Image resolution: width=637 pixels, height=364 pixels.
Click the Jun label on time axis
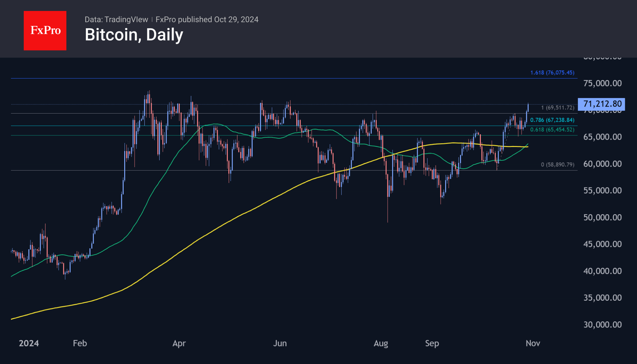(x=280, y=343)
